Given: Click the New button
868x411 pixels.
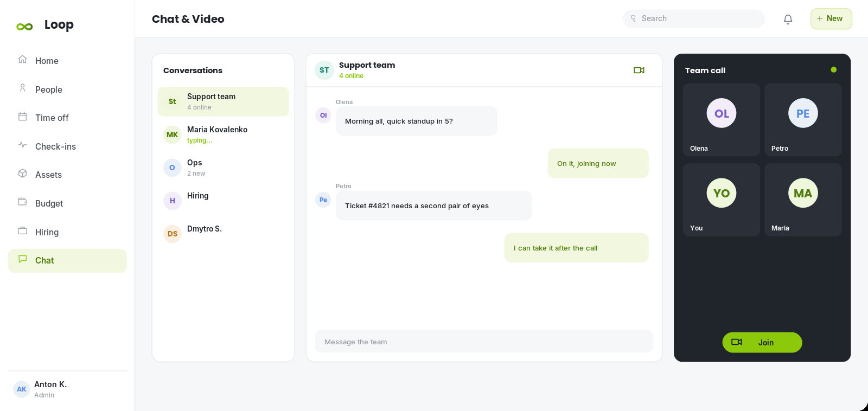Looking at the screenshot, I should pos(831,19).
